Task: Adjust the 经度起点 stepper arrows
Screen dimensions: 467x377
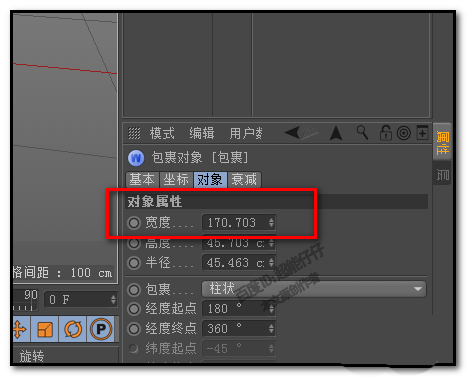Action: coord(271,309)
